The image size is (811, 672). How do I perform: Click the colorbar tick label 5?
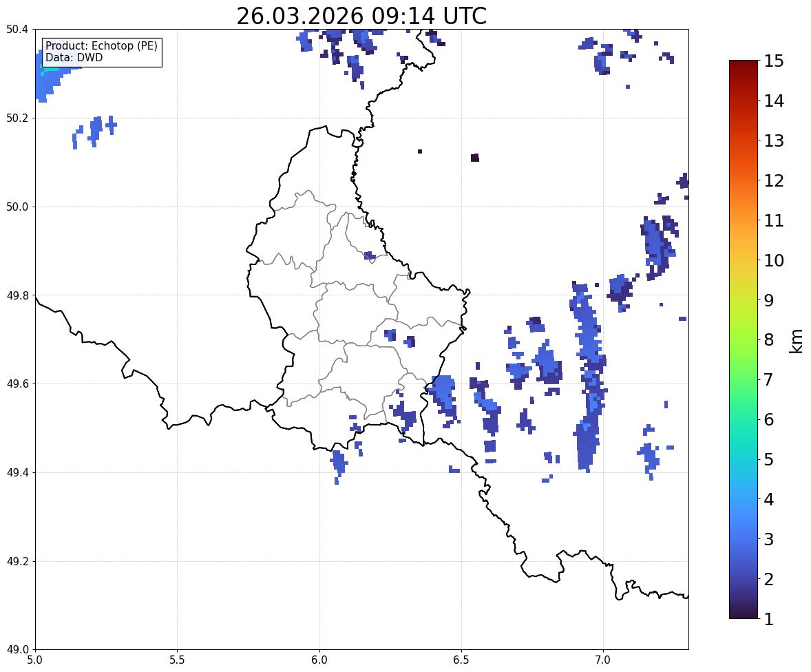[768, 459]
